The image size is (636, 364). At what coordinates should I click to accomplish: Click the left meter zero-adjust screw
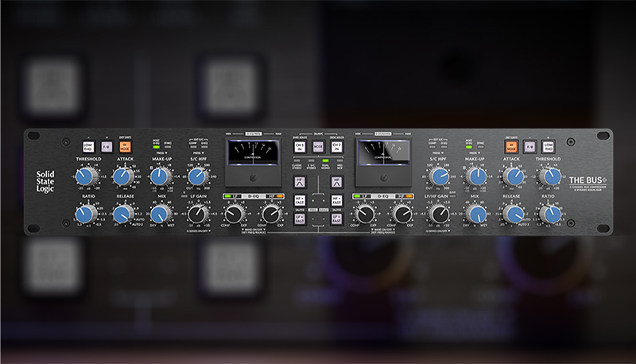point(253,177)
